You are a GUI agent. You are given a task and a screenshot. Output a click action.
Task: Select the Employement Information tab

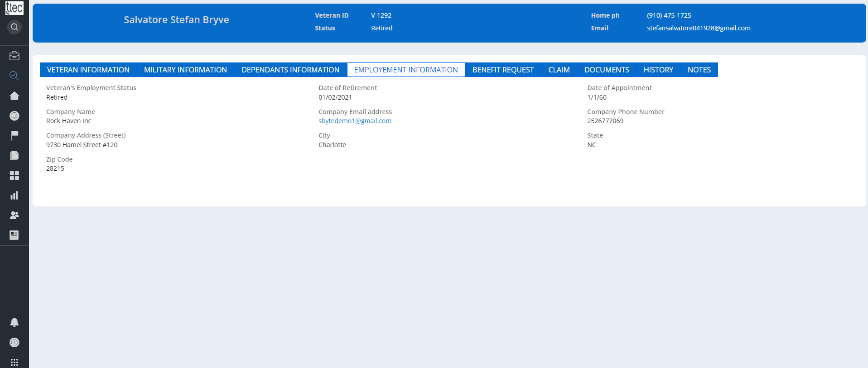[x=406, y=70]
